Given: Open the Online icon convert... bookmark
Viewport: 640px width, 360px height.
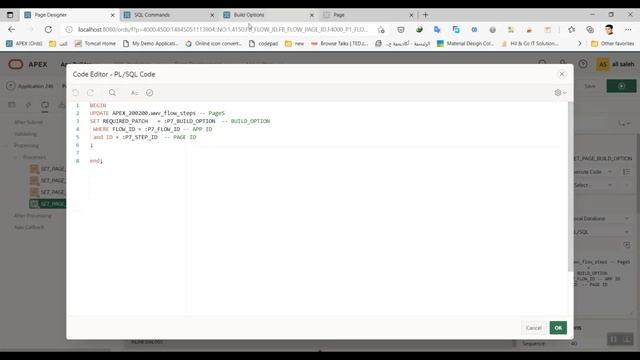Looking at the screenshot, I should tap(213, 43).
